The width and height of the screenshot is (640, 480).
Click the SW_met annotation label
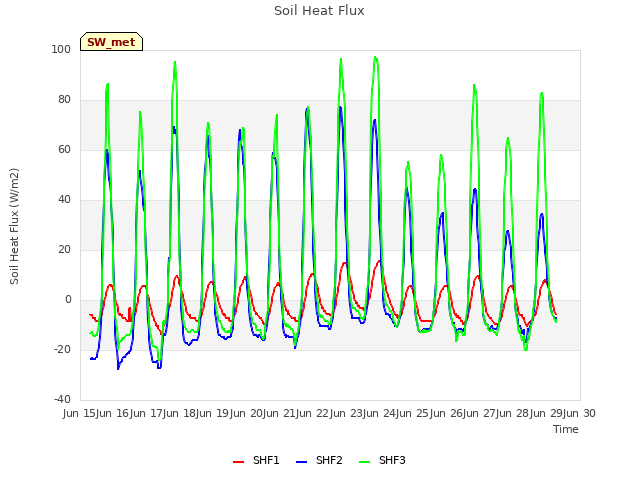[111, 42]
